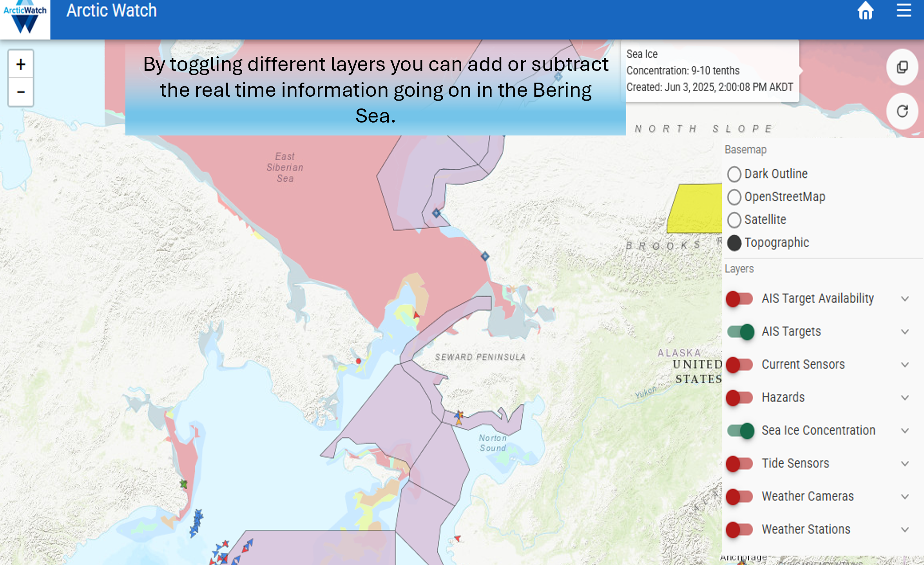Click the green vessel marker on coast
This screenshot has width=924, height=565.
click(183, 484)
